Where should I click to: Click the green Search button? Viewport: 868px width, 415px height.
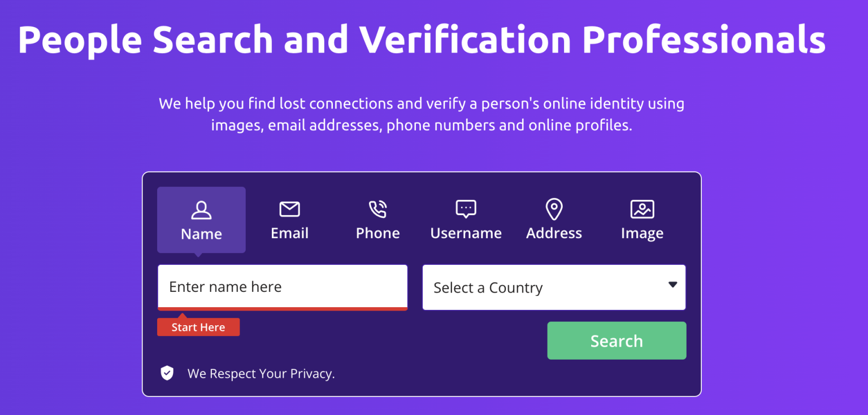tap(617, 340)
